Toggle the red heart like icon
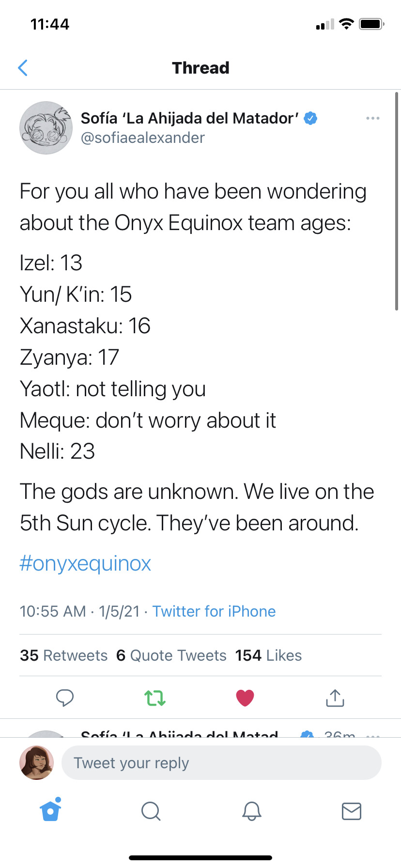Viewport: 401px width, 868px height. tap(245, 698)
